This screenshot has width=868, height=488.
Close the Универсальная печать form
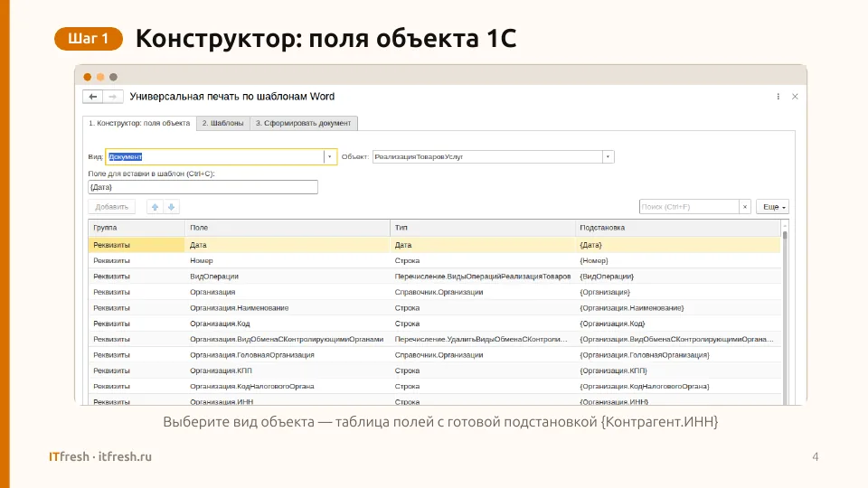click(x=795, y=97)
